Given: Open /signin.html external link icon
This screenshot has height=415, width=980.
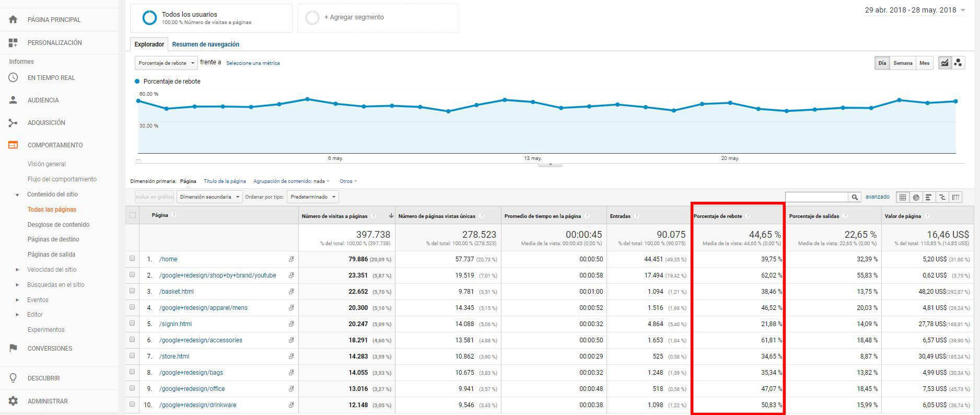Looking at the screenshot, I should (291, 324).
